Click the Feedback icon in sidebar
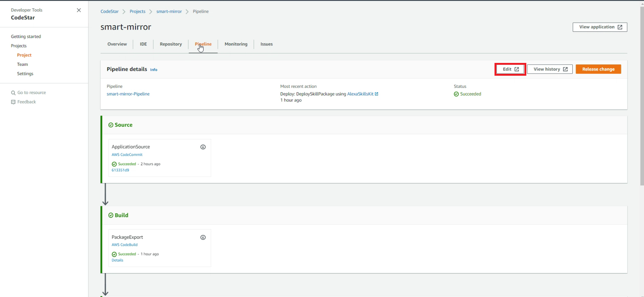The image size is (644, 297). 13,102
